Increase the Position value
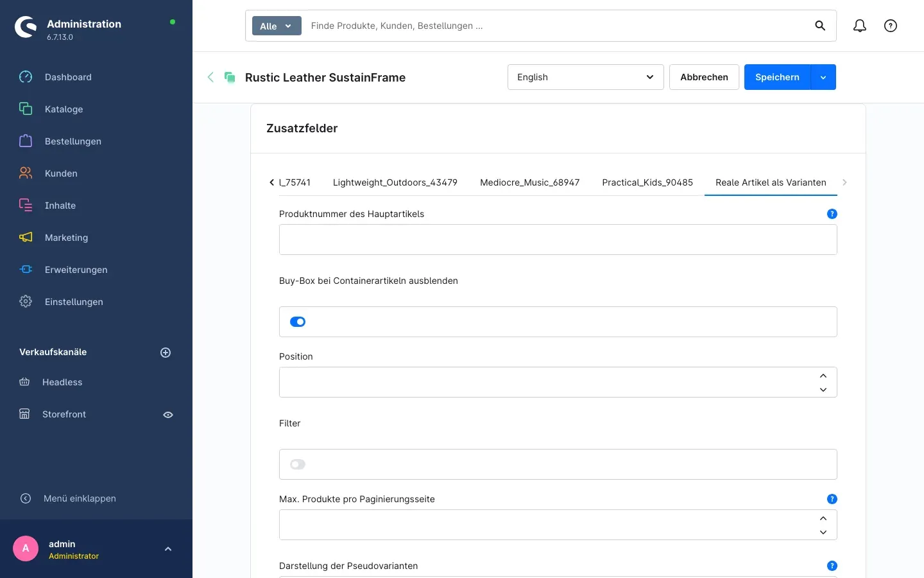 click(823, 376)
